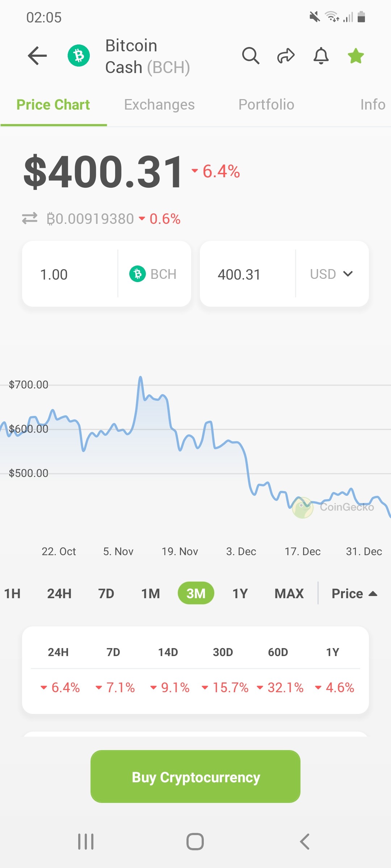The image size is (391, 868).
Task: Expand the Price chart type selector
Action: click(x=354, y=593)
